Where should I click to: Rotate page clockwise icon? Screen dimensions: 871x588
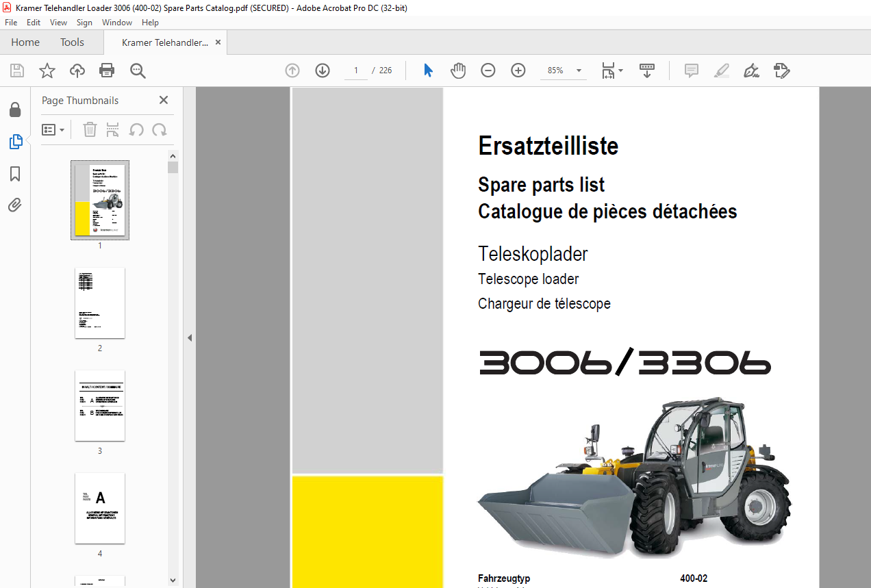pos(159,129)
